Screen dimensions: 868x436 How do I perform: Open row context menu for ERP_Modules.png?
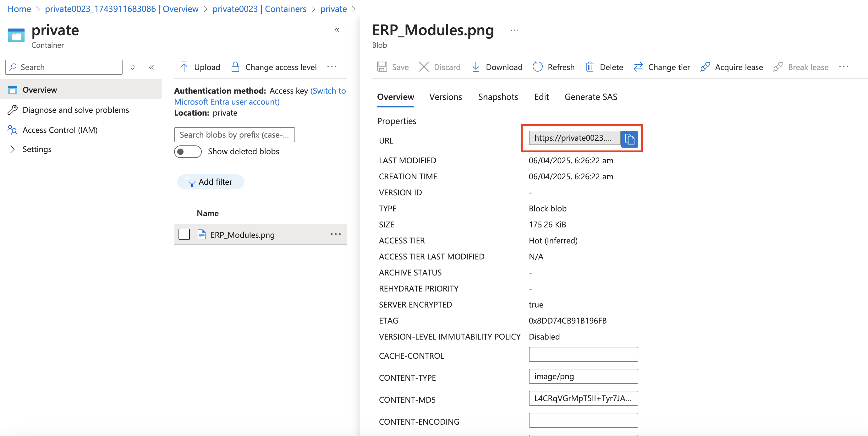[335, 234]
